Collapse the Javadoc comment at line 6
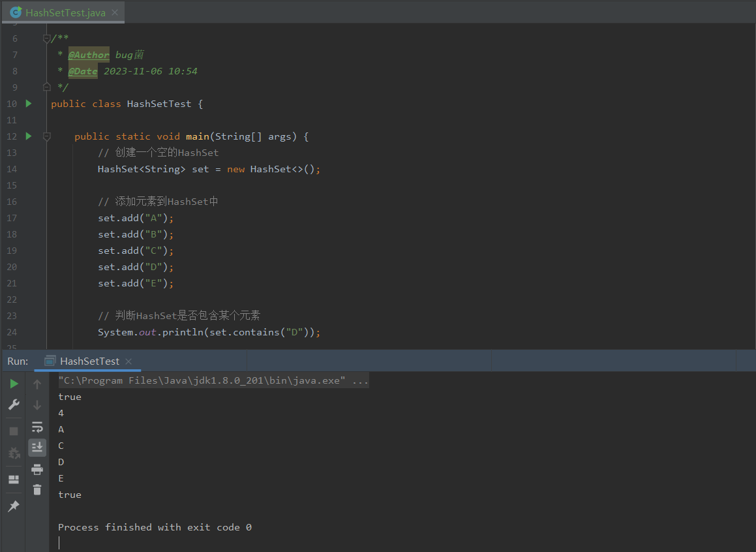756x552 pixels. point(47,38)
